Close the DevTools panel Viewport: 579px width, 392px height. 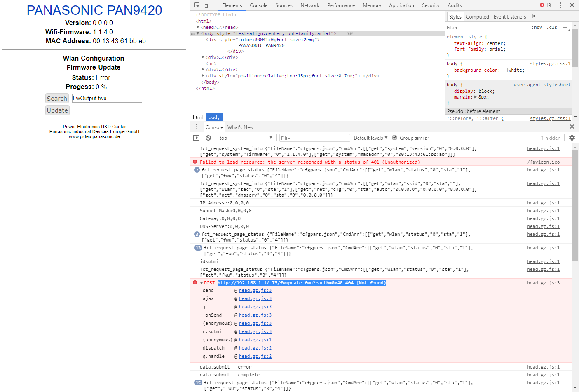click(x=572, y=5)
